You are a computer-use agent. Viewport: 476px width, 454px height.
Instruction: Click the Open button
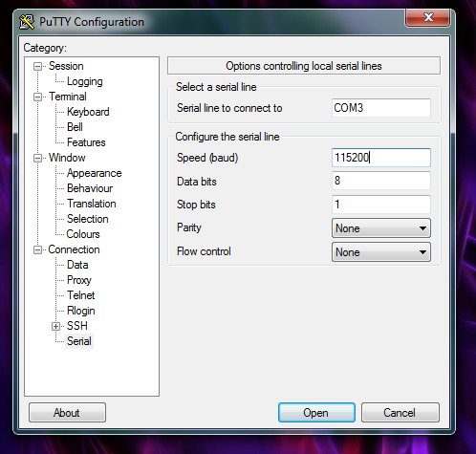tap(316, 413)
